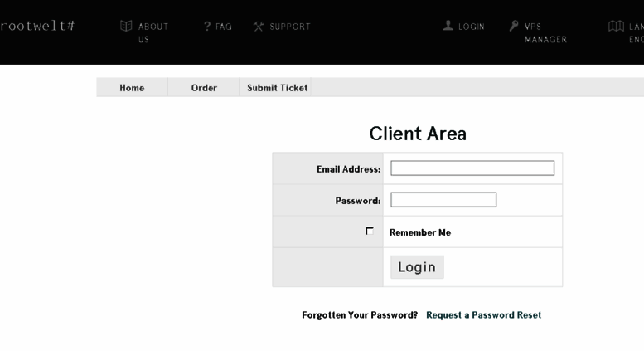
Task: Click the tools icon beside Support
Action: coord(259,27)
